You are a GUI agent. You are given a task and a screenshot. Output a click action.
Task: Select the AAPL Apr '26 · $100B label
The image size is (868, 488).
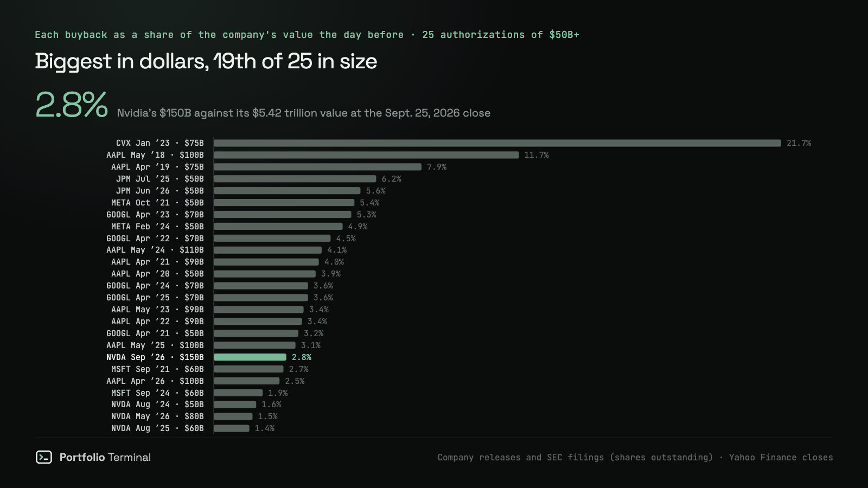[155, 381]
